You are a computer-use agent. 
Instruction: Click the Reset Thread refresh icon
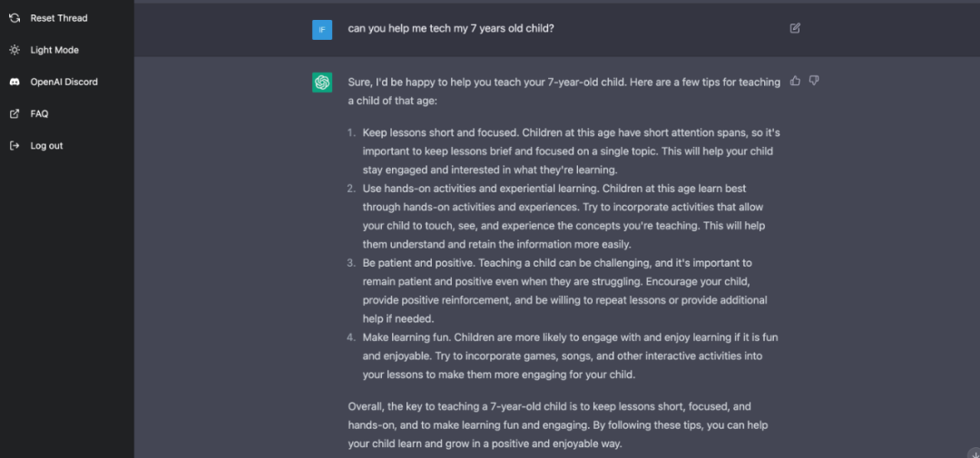pyautogui.click(x=15, y=18)
